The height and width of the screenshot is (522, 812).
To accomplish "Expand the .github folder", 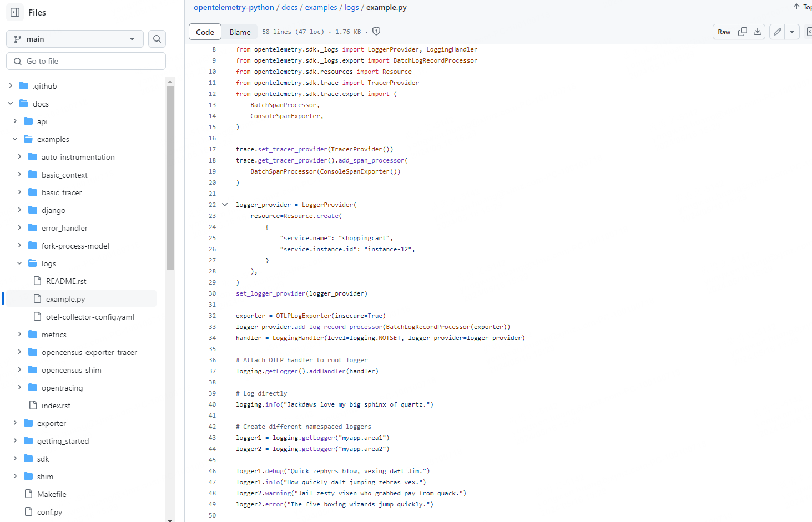I will coord(11,86).
